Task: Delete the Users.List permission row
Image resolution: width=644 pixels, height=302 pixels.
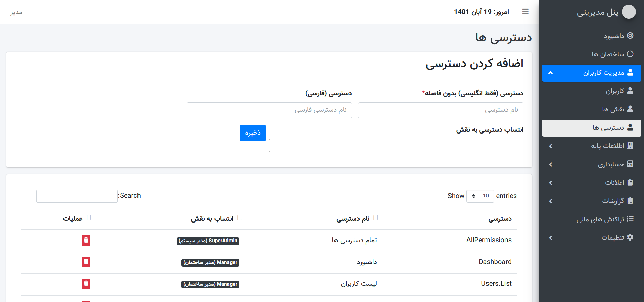Action: 86,284
